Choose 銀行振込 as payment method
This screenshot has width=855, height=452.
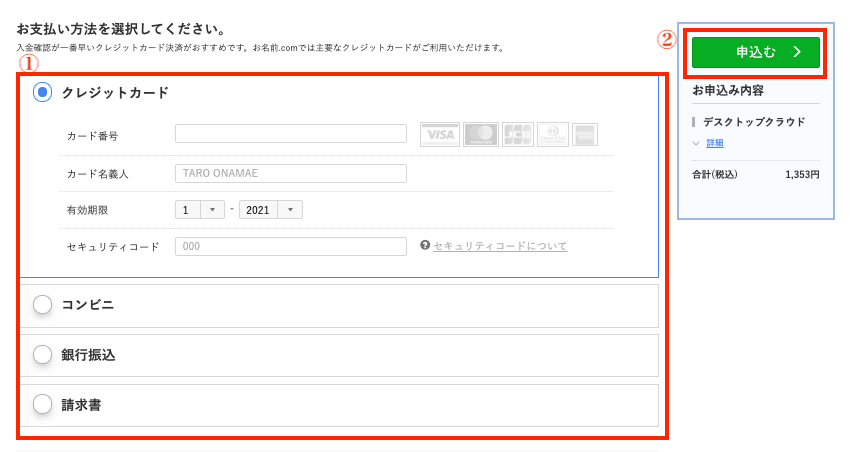point(42,355)
